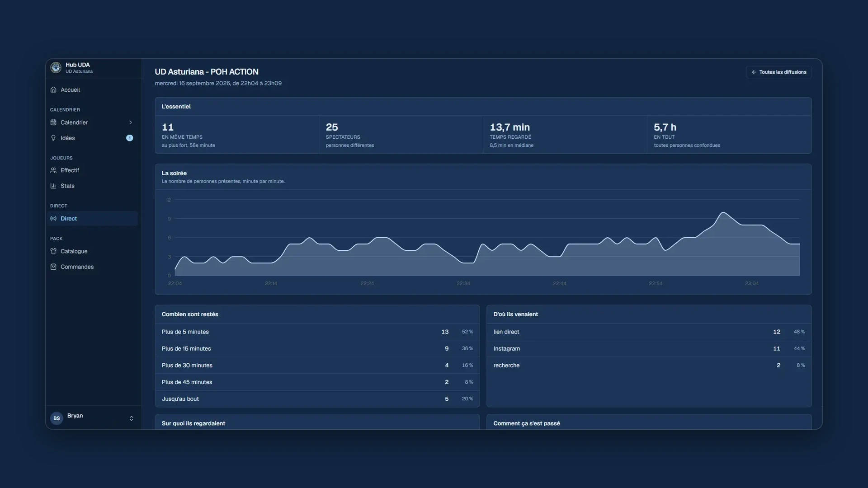Open the Catalogue page
Viewport: 868px width, 488px height.
tap(93, 251)
